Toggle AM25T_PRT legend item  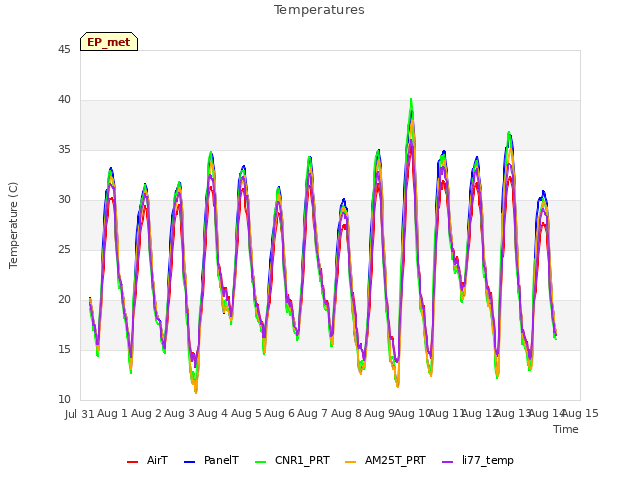point(385,461)
